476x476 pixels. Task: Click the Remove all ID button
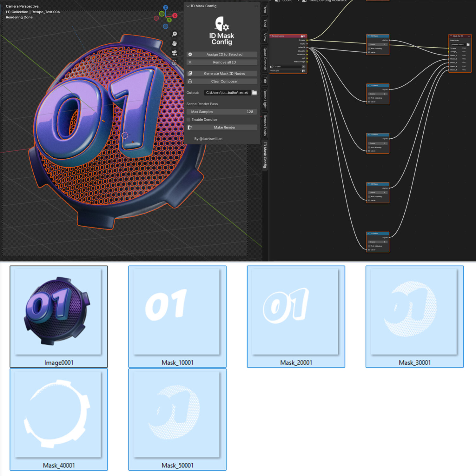point(222,63)
